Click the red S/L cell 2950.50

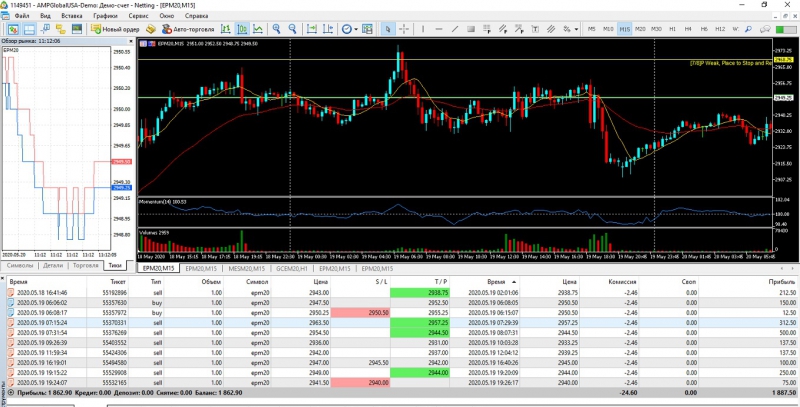[360, 313]
